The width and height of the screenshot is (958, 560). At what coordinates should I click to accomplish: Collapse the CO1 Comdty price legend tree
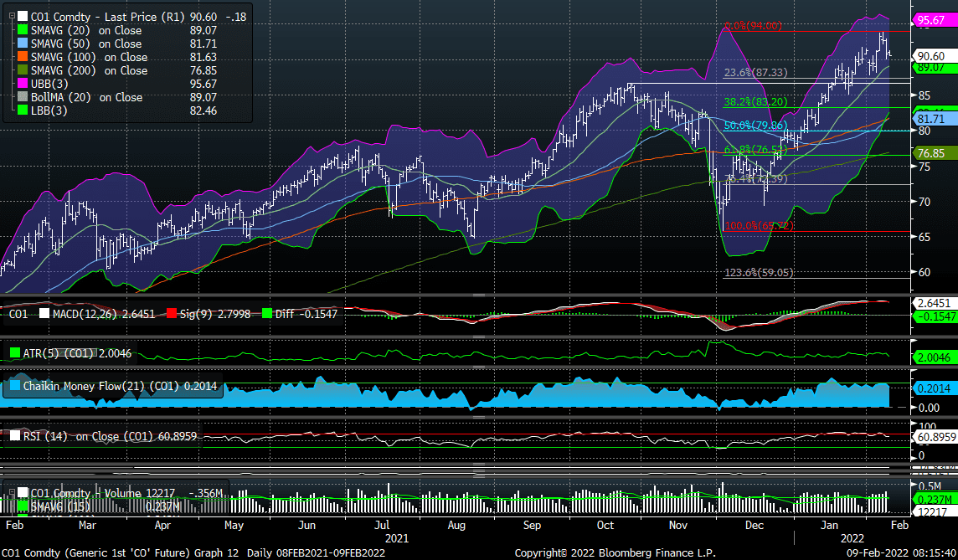point(12,17)
